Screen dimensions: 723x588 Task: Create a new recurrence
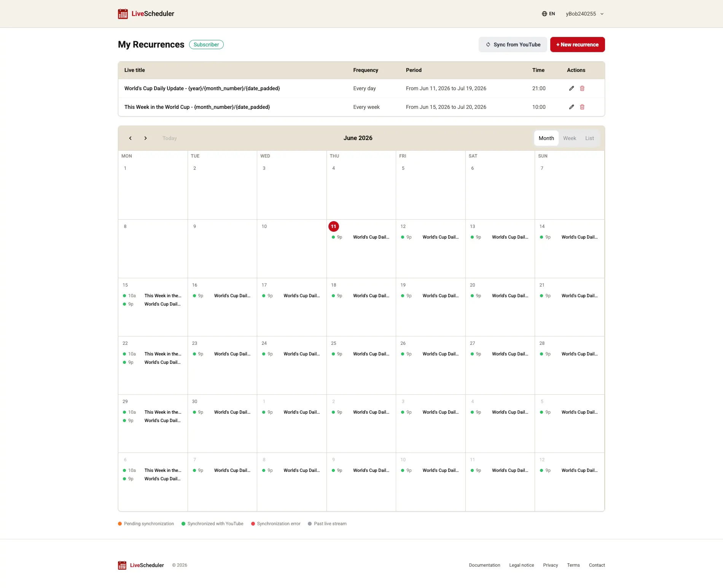(578, 45)
